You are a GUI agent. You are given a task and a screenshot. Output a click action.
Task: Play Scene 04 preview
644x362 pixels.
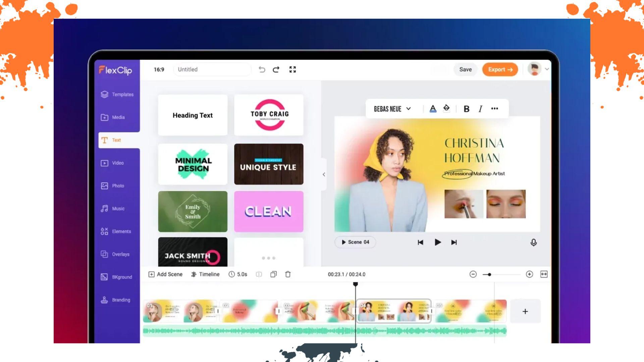click(x=355, y=242)
